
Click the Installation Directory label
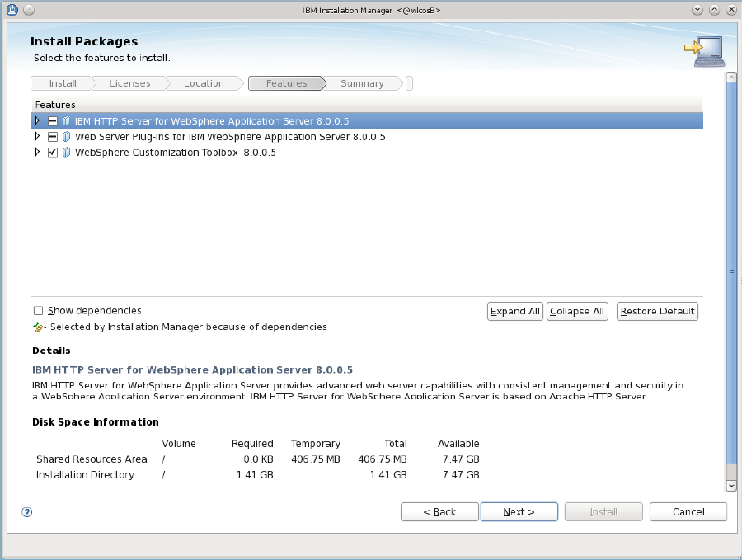(85, 475)
